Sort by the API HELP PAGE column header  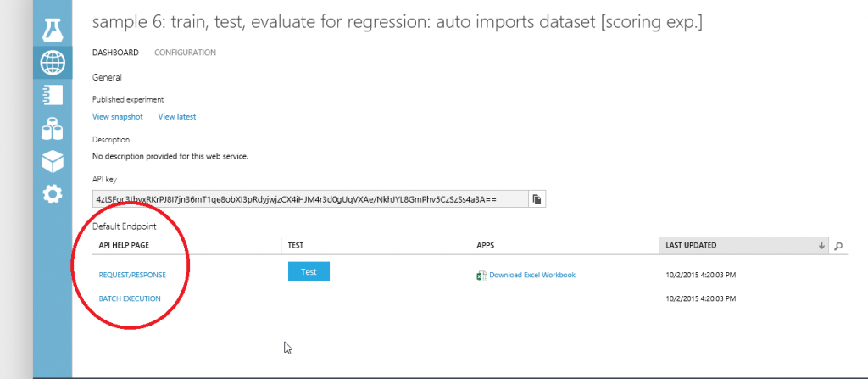click(124, 245)
